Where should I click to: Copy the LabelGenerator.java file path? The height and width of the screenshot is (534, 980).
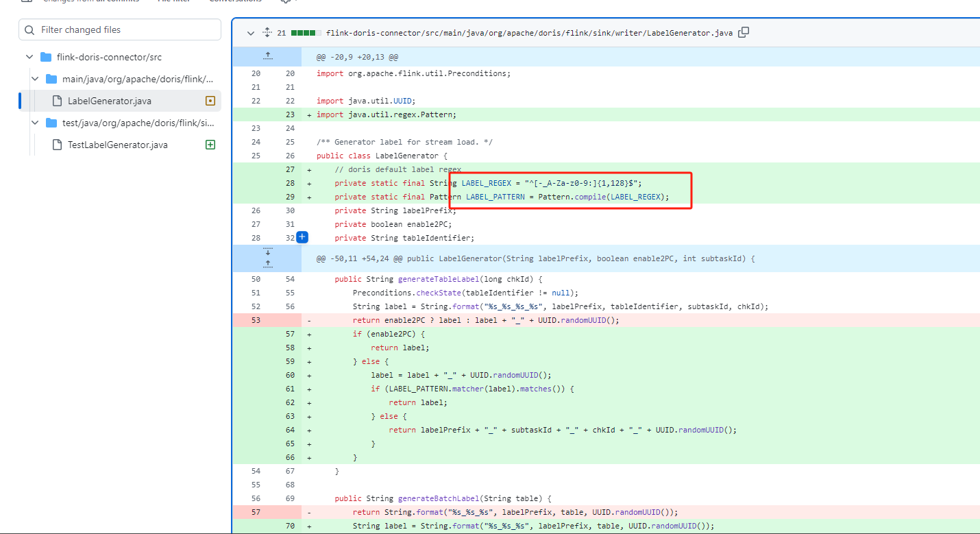tap(744, 32)
